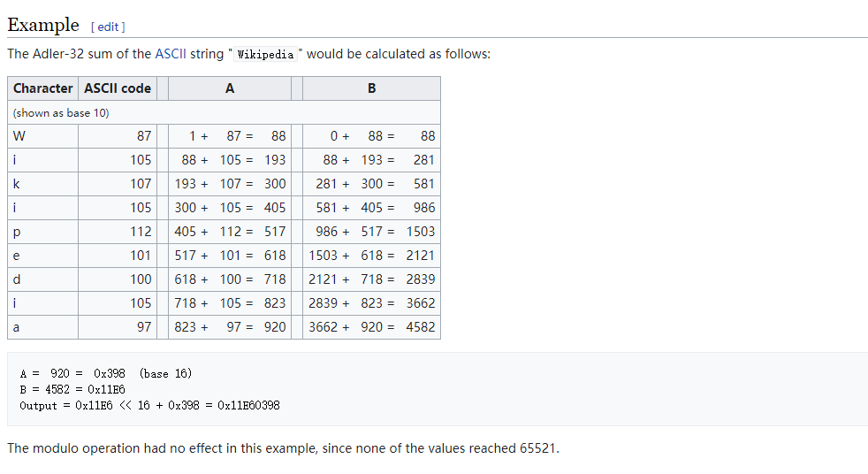Screen dimensions: 868x474
Task: Click the character cell W
Action: [42, 136]
